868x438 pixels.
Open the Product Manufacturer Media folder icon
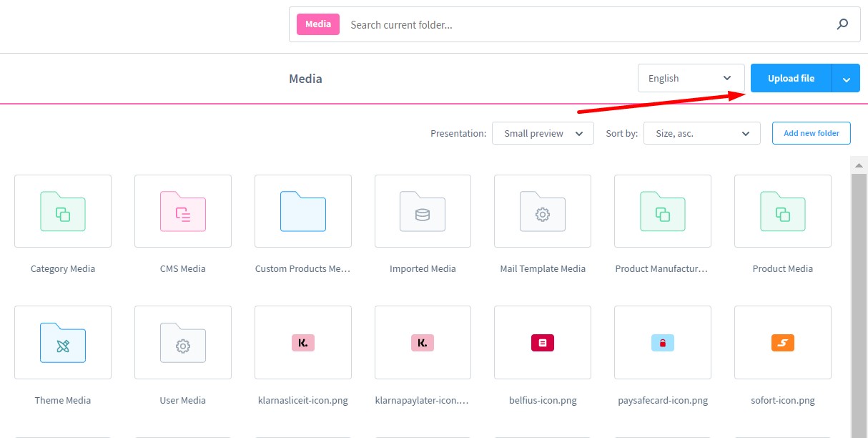coord(663,211)
